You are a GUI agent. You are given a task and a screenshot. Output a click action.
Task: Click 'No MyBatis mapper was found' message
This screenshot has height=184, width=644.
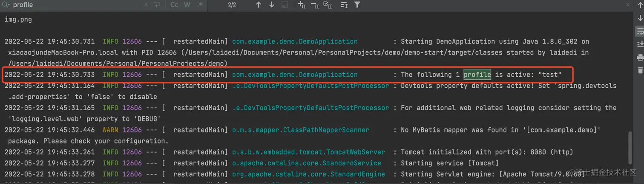coord(500,130)
